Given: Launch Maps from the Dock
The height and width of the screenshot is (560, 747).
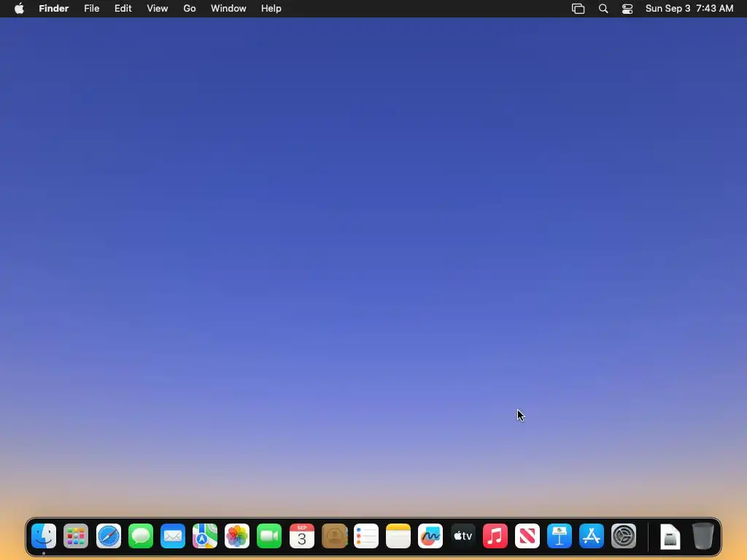Looking at the screenshot, I should click(x=205, y=536).
